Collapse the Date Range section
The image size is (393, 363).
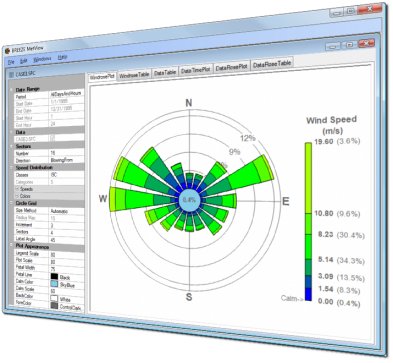11,89
